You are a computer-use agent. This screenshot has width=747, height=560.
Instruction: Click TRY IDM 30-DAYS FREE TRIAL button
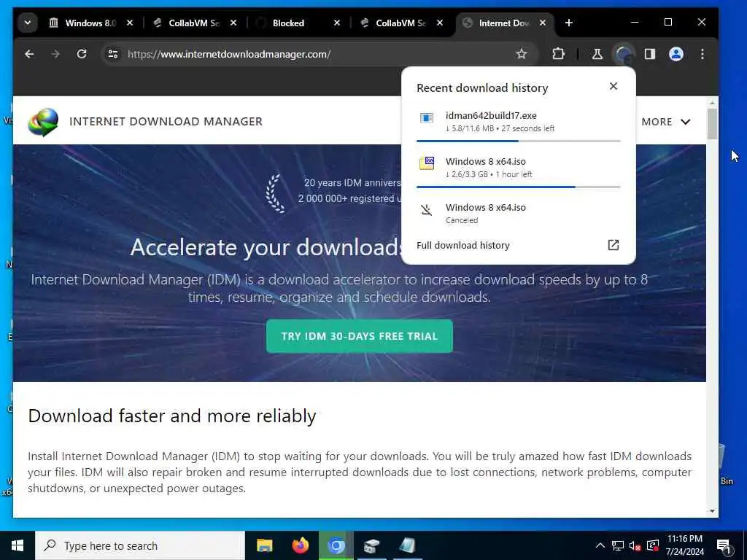(x=359, y=336)
